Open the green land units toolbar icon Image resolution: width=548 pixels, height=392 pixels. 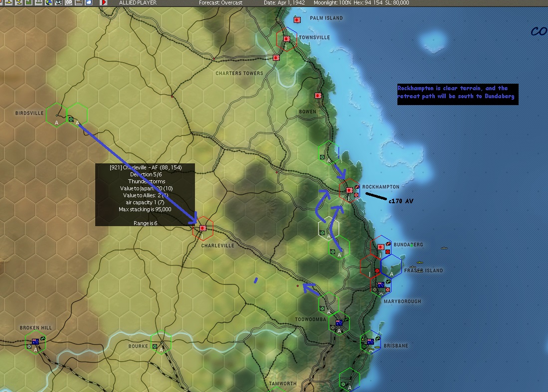pyautogui.click(x=28, y=2)
